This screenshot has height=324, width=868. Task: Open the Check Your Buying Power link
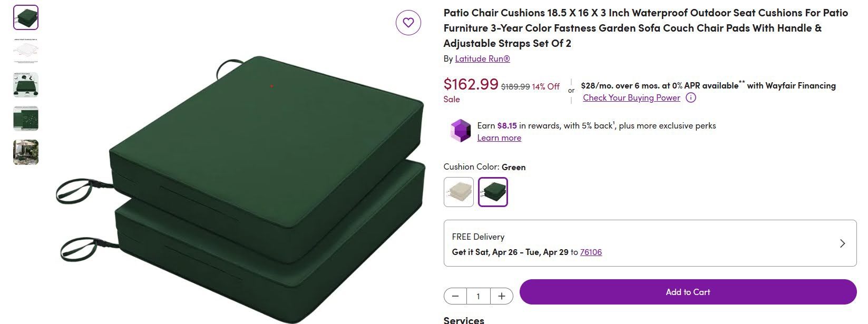pyautogui.click(x=631, y=97)
